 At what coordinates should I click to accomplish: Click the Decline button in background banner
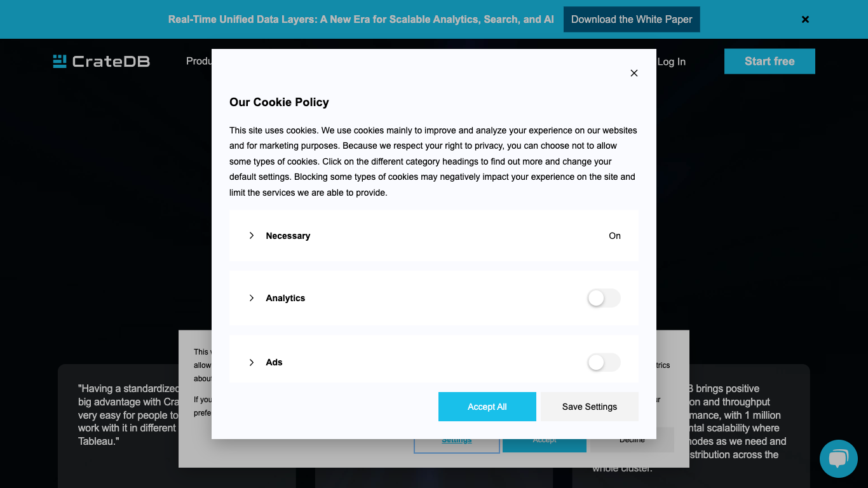point(632,440)
